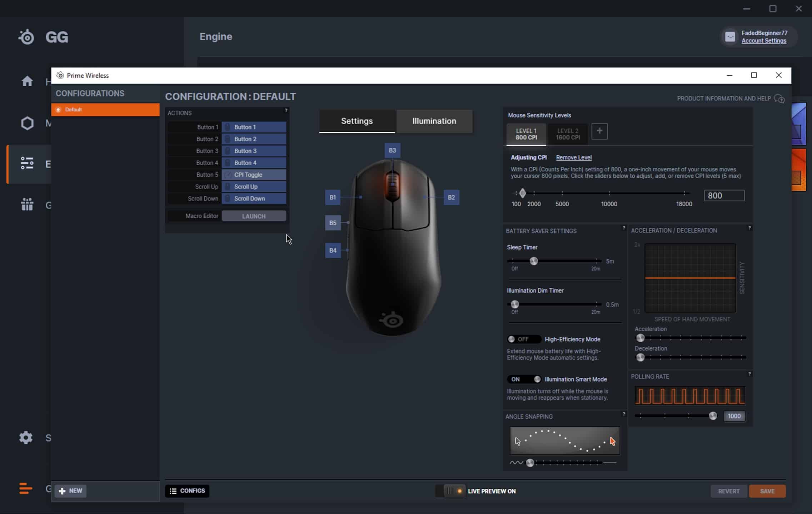This screenshot has height=514, width=812.
Task: Open Settings gear icon in GG sidebar
Action: [x=26, y=438]
